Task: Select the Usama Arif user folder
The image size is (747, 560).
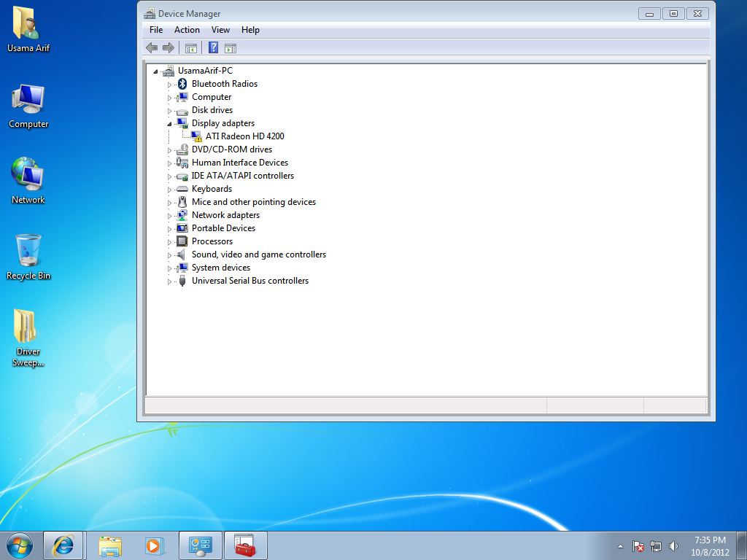Action: coord(28,29)
